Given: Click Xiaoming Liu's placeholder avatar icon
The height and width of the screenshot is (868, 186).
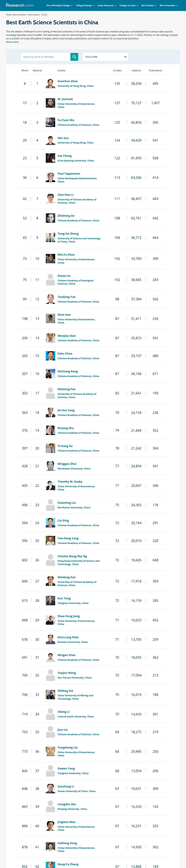Looking at the screenshot, I should click(x=50, y=505).
